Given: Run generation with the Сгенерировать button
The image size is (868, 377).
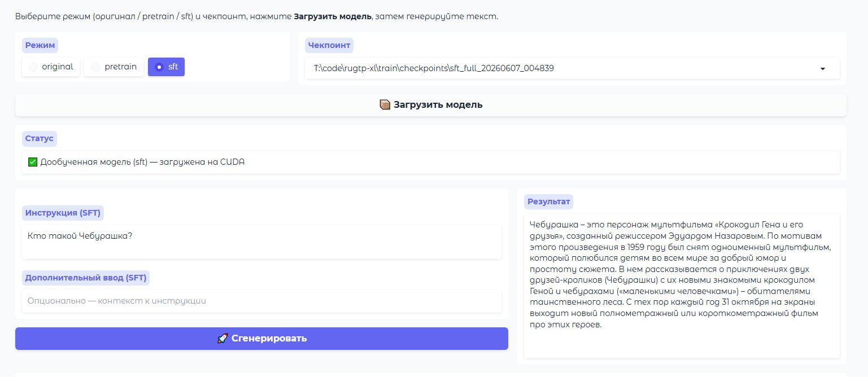Looking at the screenshot, I should pyautogui.click(x=261, y=339).
